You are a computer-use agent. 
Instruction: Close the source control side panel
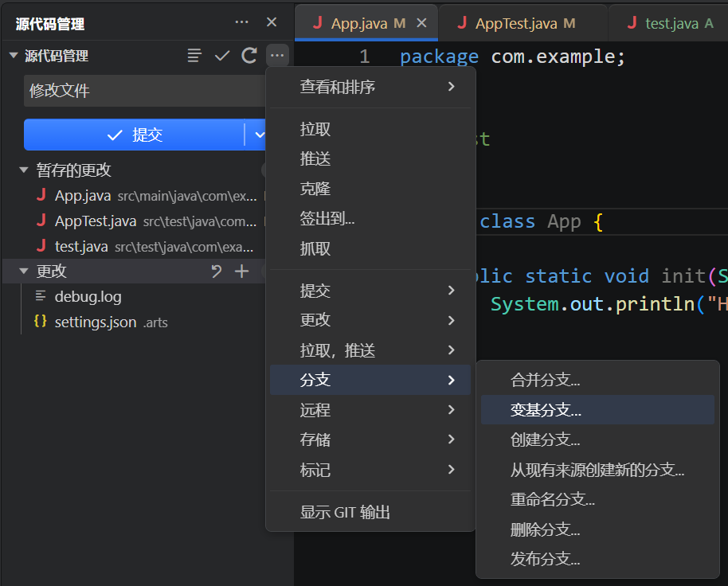click(x=272, y=22)
